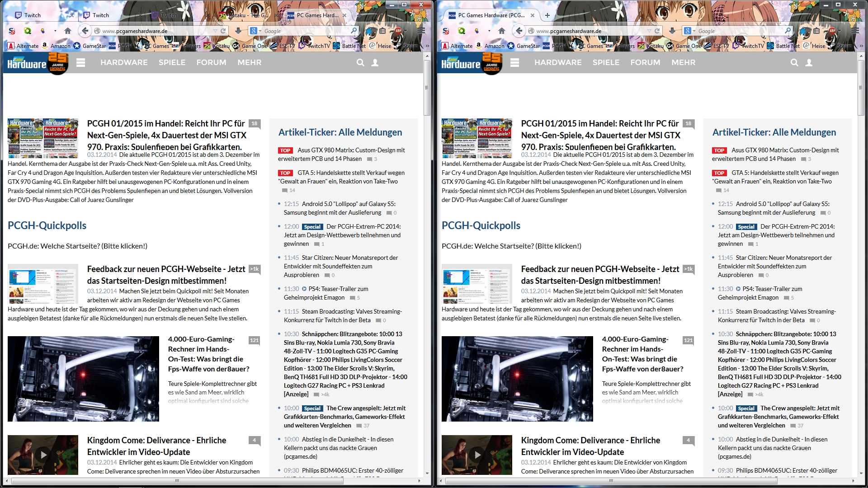This screenshot has height=488, width=868.
Task: Expand the URL history dropdown in right window
Action: (x=649, y=31)
